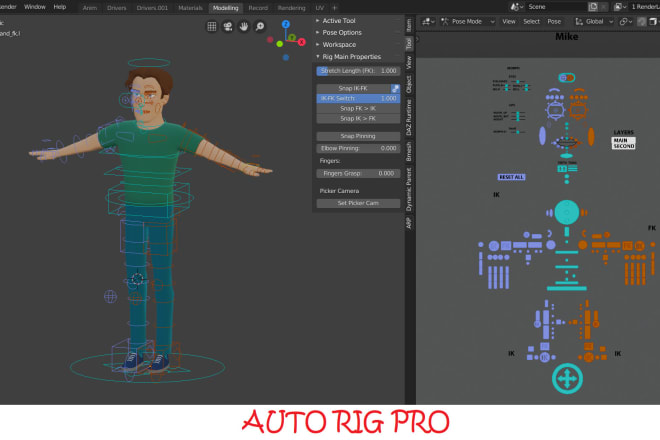
Task: Click the orange IK foot circle control
Action: [x=589, y=357]
